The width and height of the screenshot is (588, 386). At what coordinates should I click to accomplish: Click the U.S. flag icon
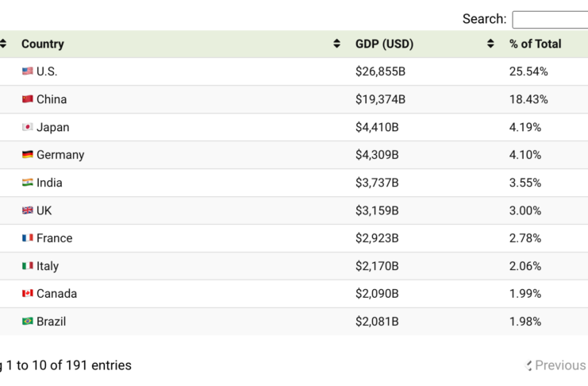point(28,71)
